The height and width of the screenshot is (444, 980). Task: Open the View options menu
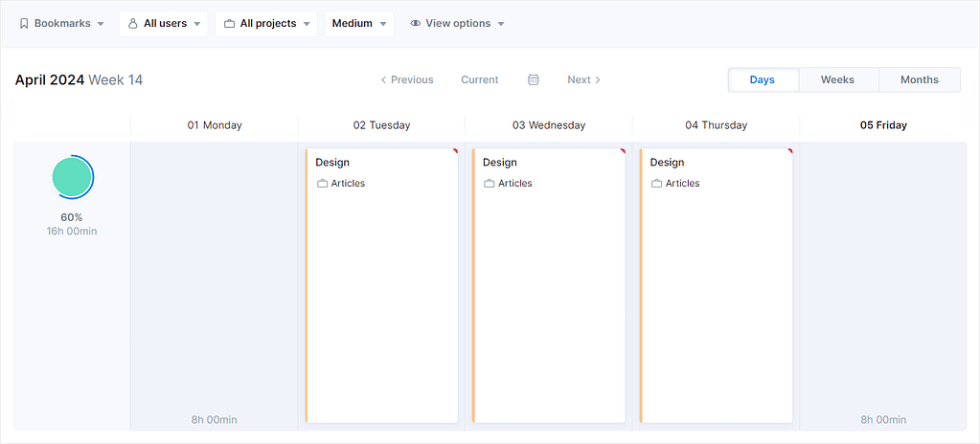(x=458, y=24)
